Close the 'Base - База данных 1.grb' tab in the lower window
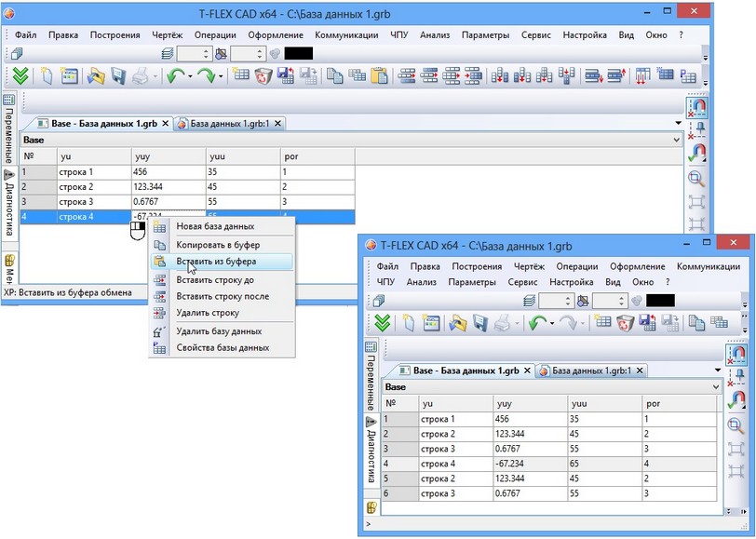Viewport: 756px width, 539px height. [x=527, y=371]
